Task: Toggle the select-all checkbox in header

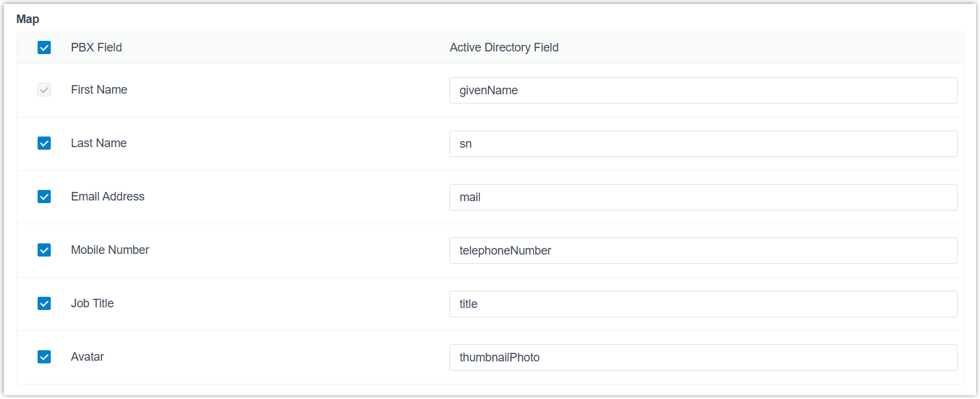Action: tap(44, 47)
